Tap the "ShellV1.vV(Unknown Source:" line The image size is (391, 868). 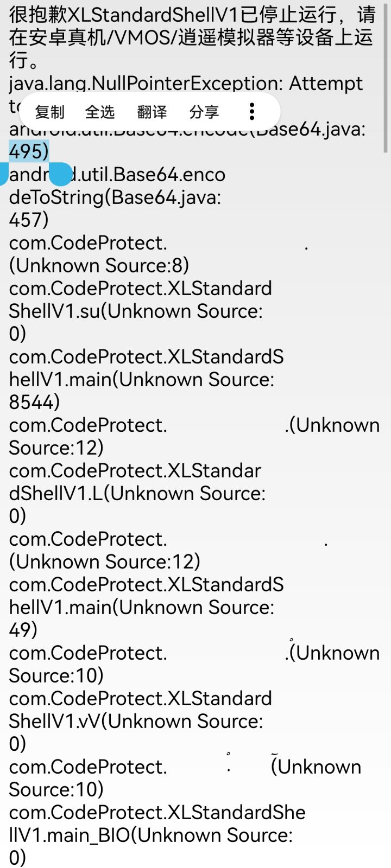[136, 721]
